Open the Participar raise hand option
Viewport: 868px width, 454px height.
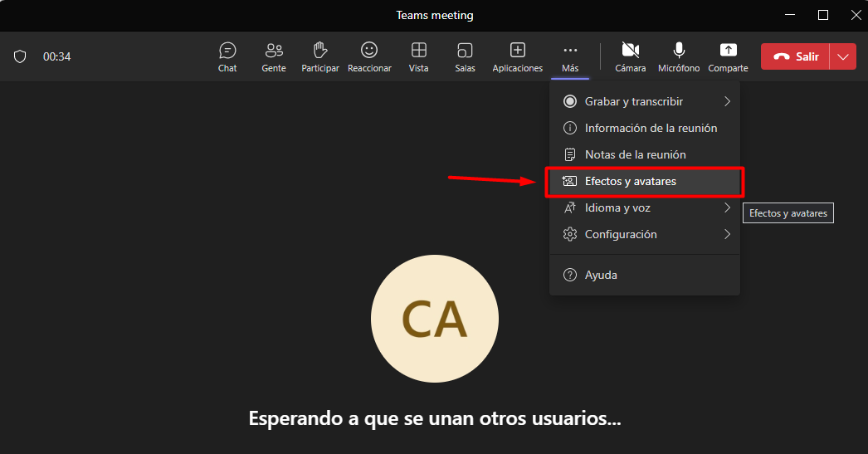[x=320, y=57]
